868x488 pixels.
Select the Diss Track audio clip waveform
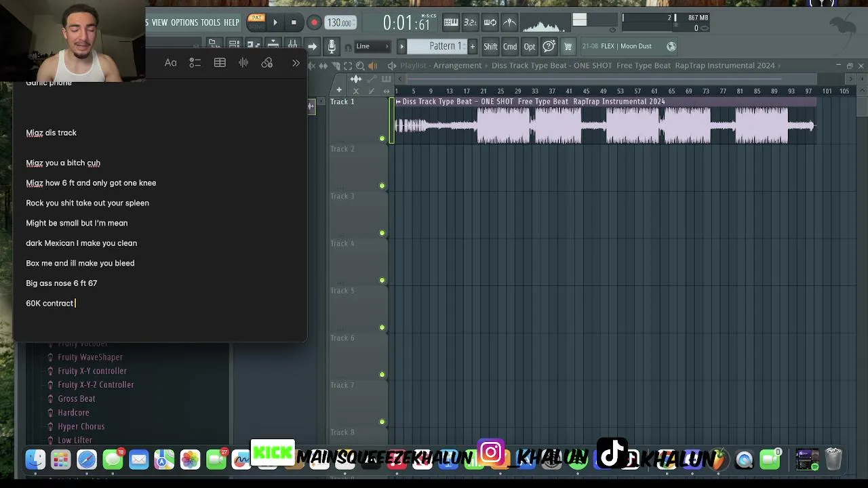[605, 125]
